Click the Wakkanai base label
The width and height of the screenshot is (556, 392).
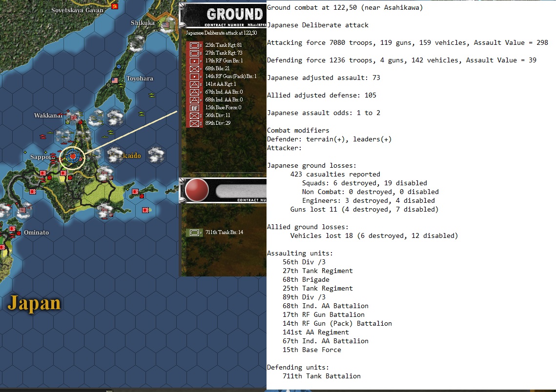48,115
